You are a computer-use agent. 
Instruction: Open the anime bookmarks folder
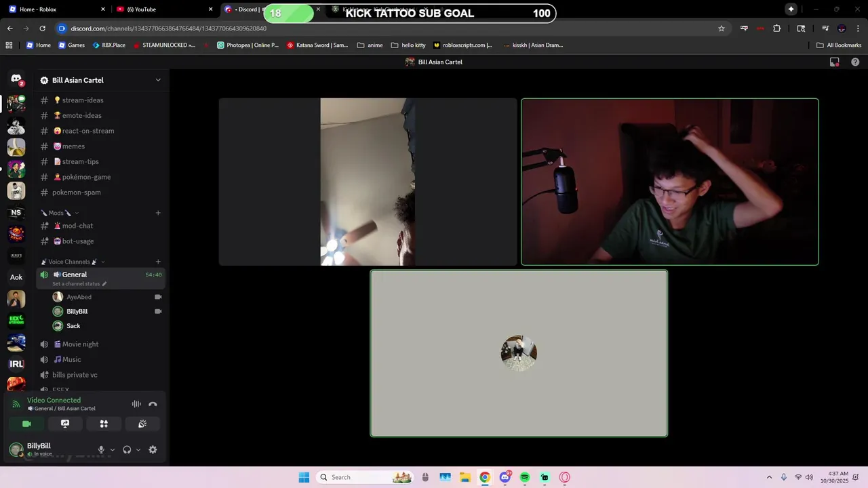(x=370, y=45)
